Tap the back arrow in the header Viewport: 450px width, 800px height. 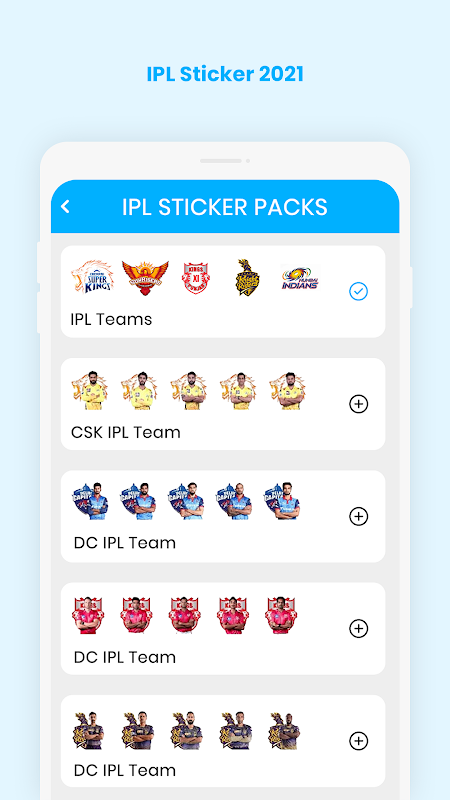pos(65,207)
